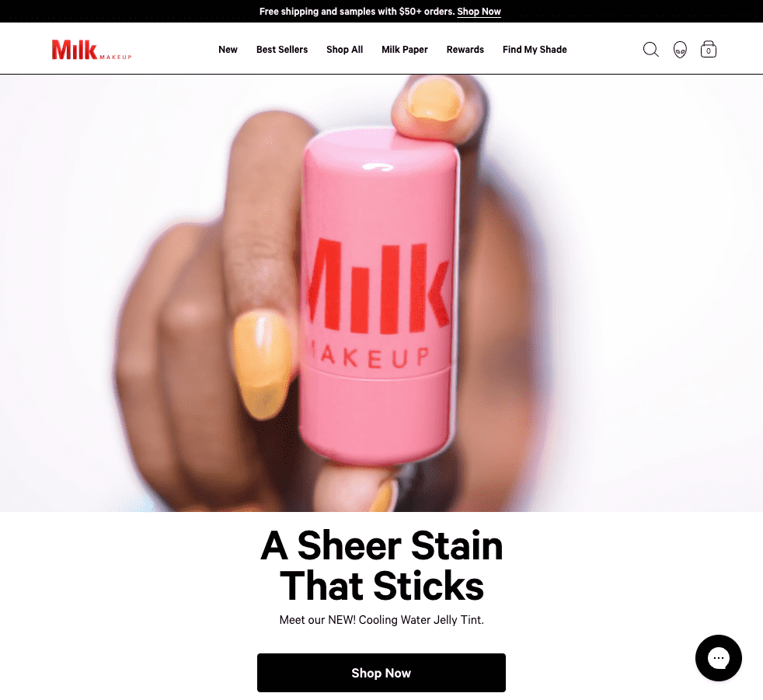Open the Shop All menu
Screen dimensions: 763x700
pyautogui.click(x=344, y=50)
